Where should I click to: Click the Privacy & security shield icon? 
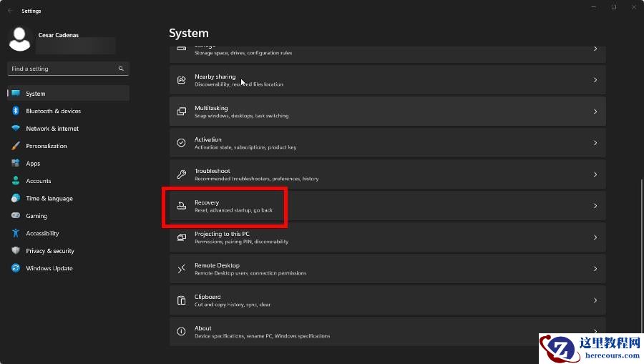coord(15,251)
